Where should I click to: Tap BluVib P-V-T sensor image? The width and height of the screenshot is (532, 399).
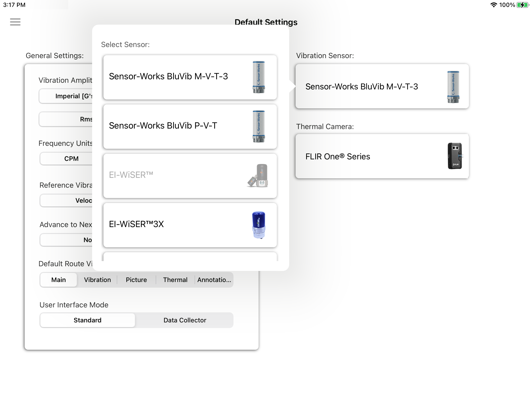pyautogui.click(x=259, y=126)
